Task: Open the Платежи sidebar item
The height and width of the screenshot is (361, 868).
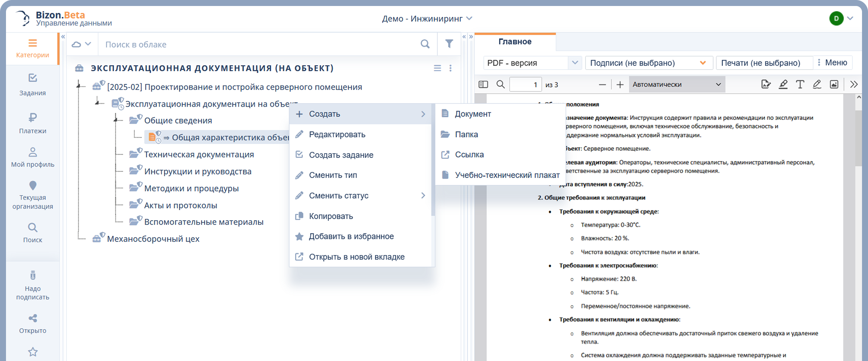Action: coord(33,124)
